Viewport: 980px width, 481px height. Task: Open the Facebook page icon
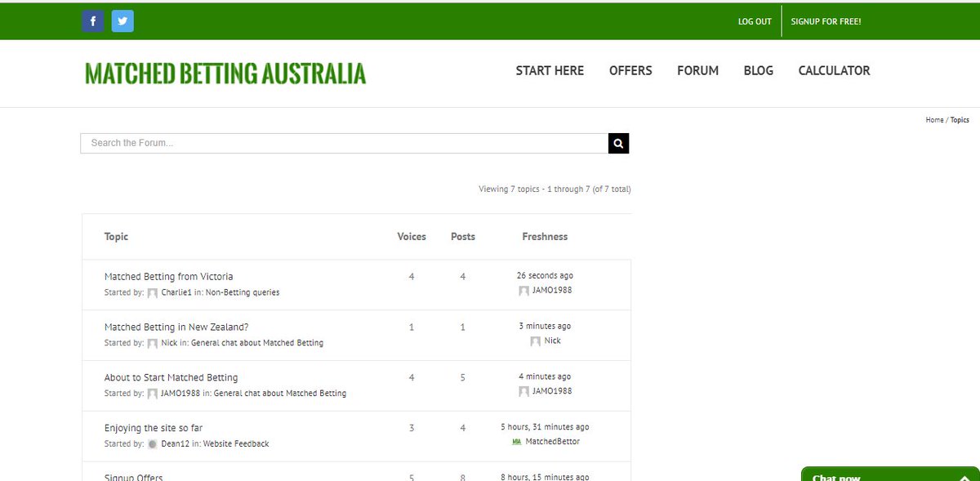point(93,21)
